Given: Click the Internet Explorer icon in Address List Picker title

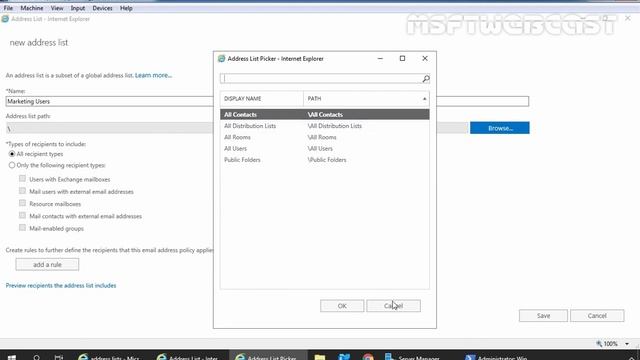Looking at the screenshot, I should click(222, 59).
